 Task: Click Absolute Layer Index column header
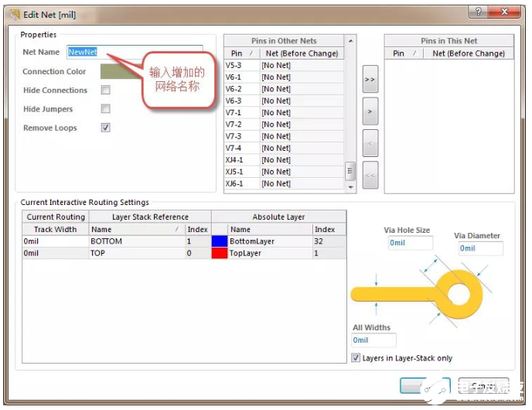coord(329,230)
